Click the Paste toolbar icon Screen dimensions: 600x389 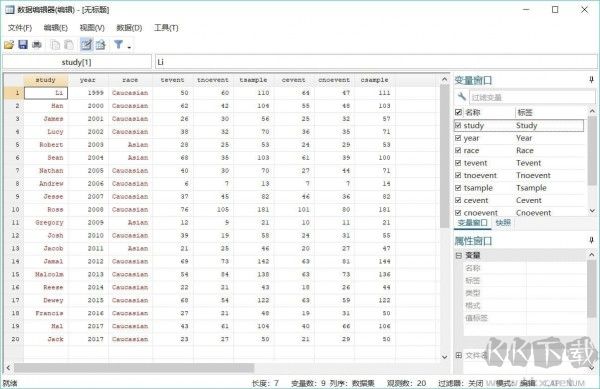tap(69, 45)
